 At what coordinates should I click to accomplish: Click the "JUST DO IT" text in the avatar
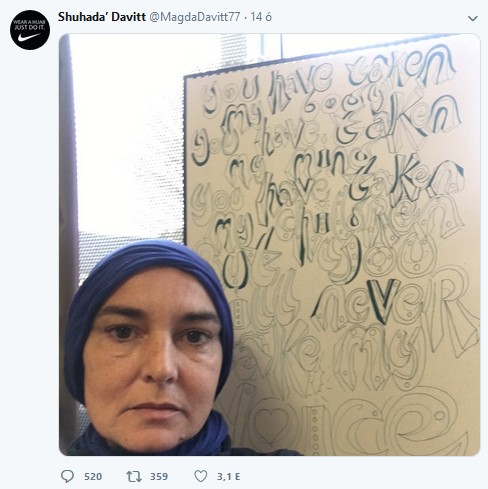point(29,27)
